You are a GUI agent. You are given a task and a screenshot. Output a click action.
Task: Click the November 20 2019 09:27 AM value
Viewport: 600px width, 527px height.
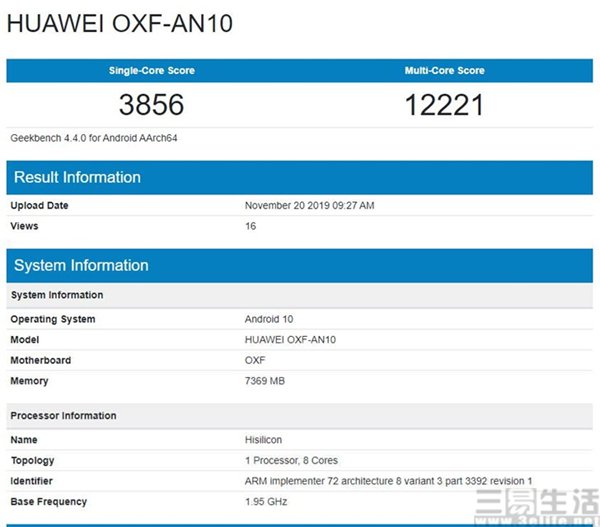click(310, 206)
